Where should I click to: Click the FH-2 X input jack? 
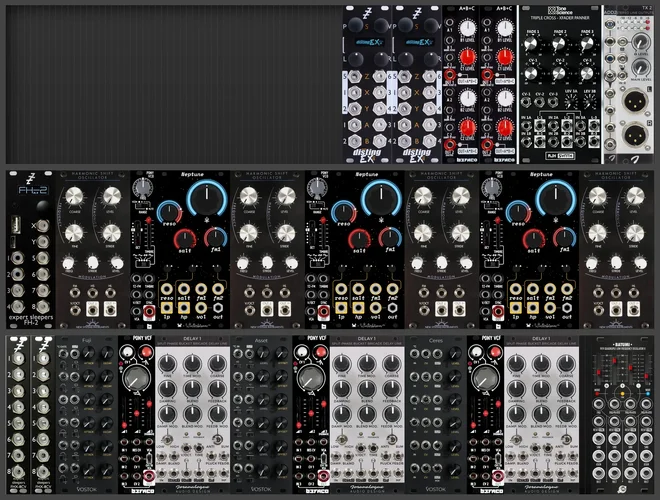[x=42, y=226]
